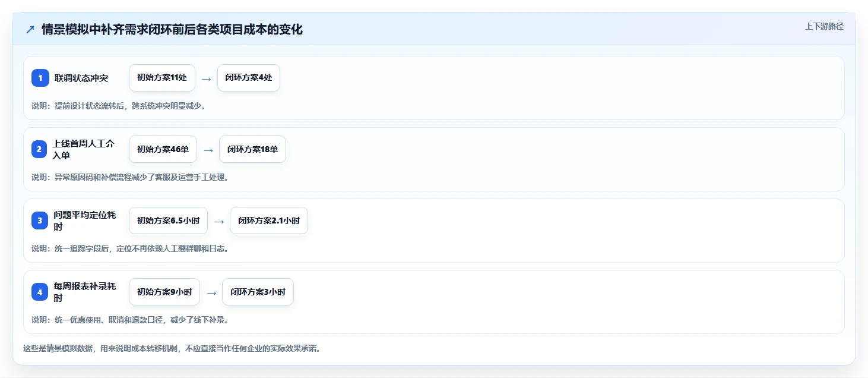
Task: Click the trend arrow icon beside the title
Action: [x=30, y=30]
